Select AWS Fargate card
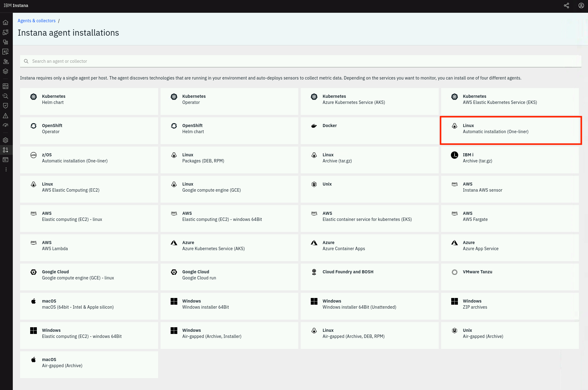 (510, 218)
